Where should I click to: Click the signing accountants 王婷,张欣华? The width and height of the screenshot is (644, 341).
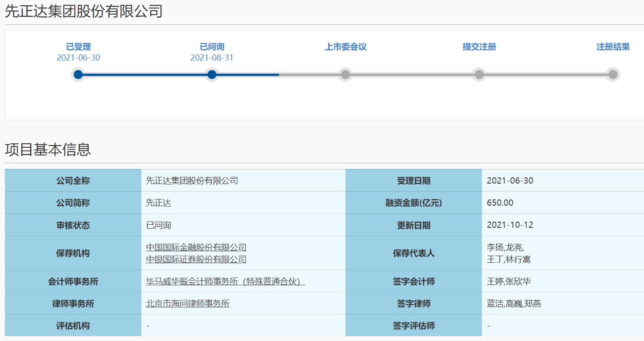(x=508, y=282)
